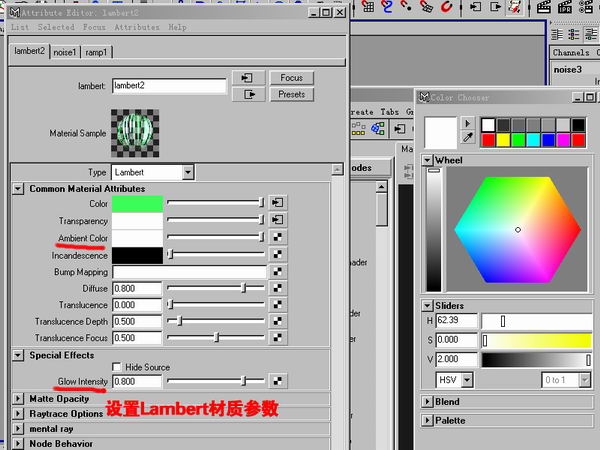600x450 pixels.
Task: Click the checker map button for Translucence Depth
Action: (x=278, y=321)
